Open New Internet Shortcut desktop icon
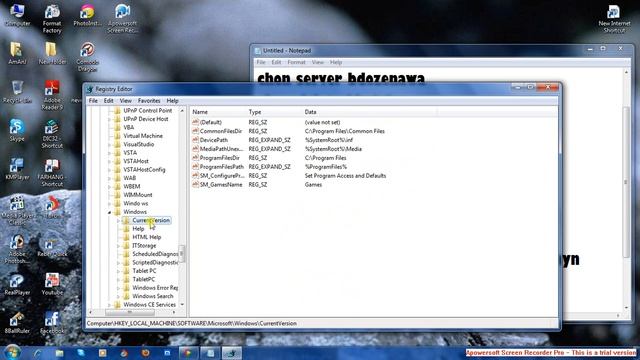The image size is (640, 360). pyautogui.click(x=614, y=18)
